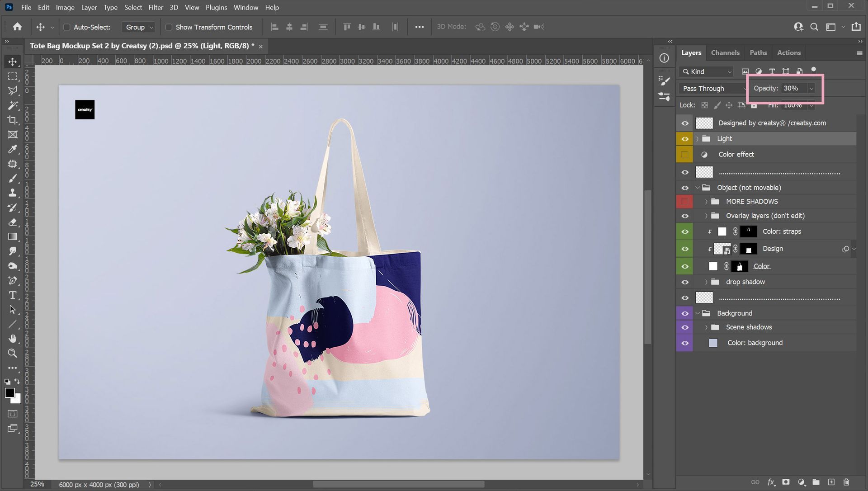Select the Magic Wand tool

(x=13, y=105)
